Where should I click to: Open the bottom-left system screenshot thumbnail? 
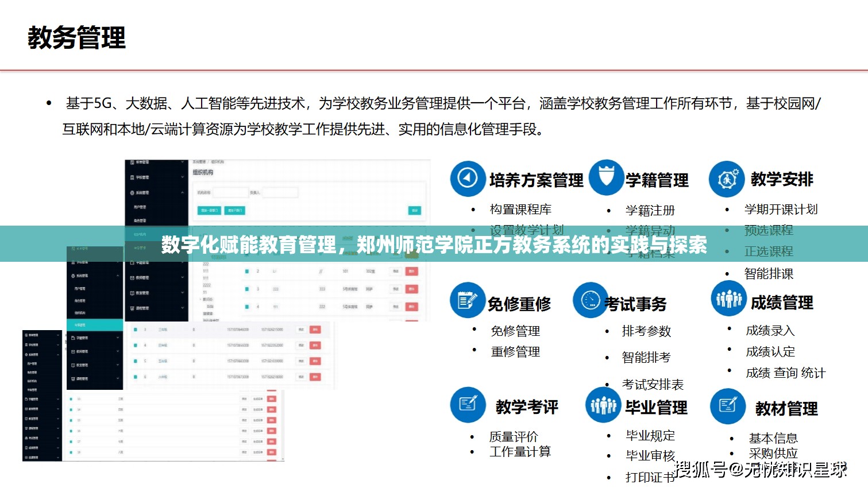click(x=153, y=396)
